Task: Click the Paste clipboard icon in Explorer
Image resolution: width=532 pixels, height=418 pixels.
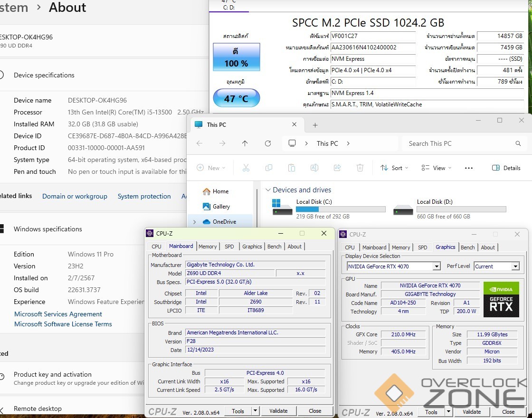Action: coord(292,168)
